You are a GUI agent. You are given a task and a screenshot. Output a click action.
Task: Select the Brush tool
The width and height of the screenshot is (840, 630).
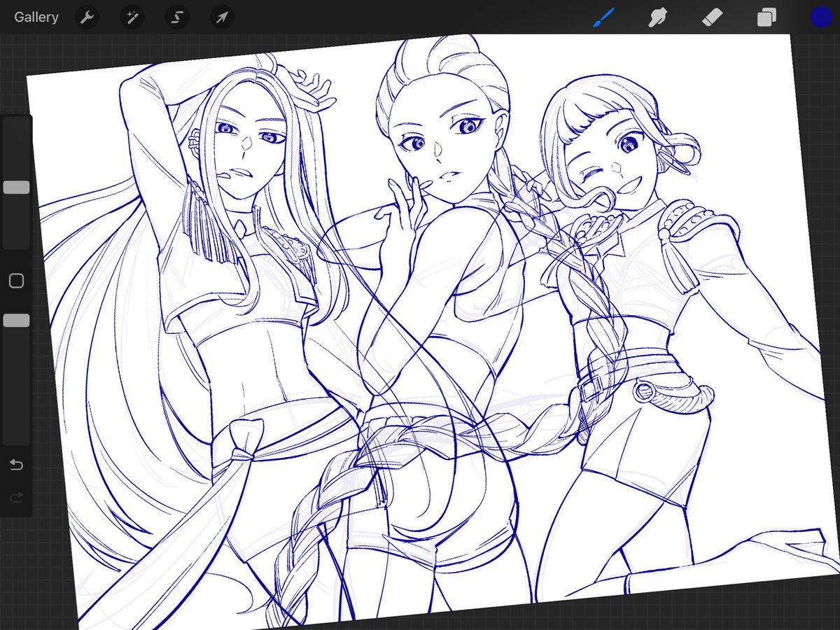pos(603,17)
